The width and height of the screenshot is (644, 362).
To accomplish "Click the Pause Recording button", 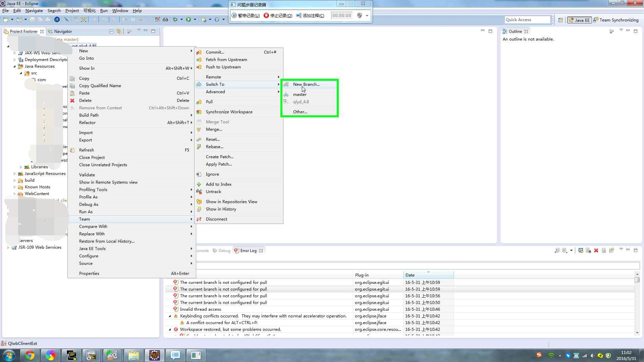I will [246, 15].
